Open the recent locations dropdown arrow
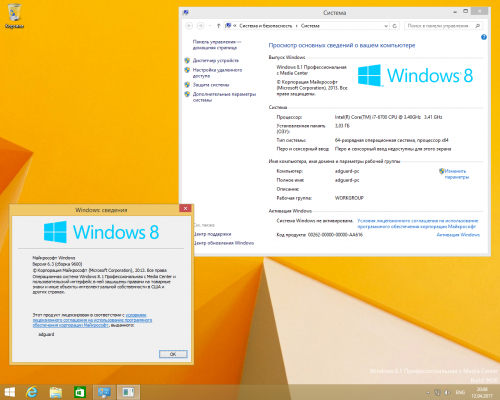Image resolution: width=500 pixels, height=400 pixels. coord(210,26)
